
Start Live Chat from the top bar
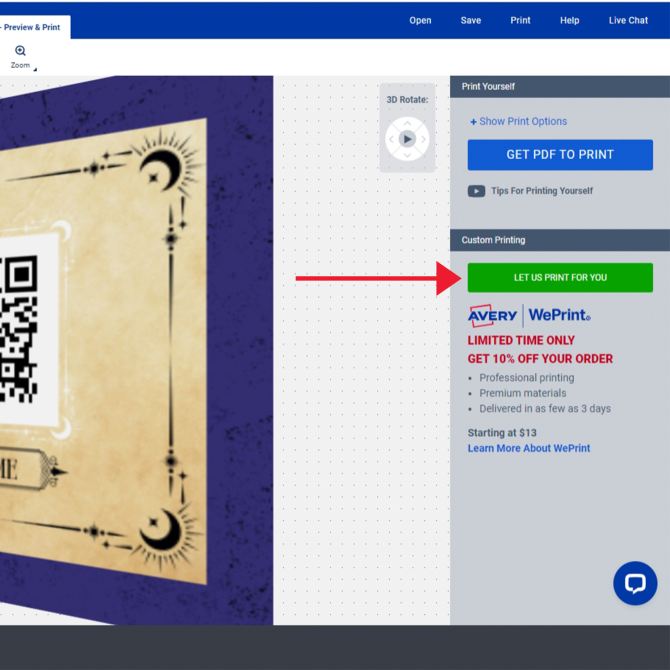click(628, 20)
